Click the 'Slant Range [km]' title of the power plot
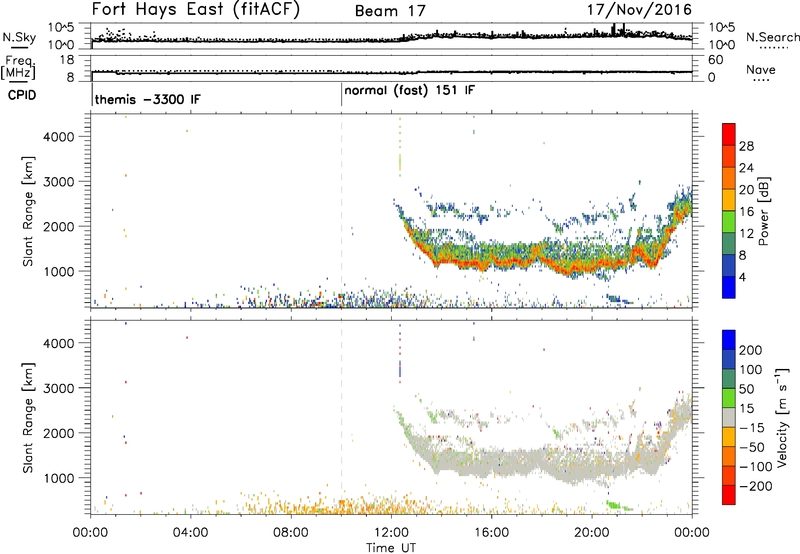 [x=28, y=211]
